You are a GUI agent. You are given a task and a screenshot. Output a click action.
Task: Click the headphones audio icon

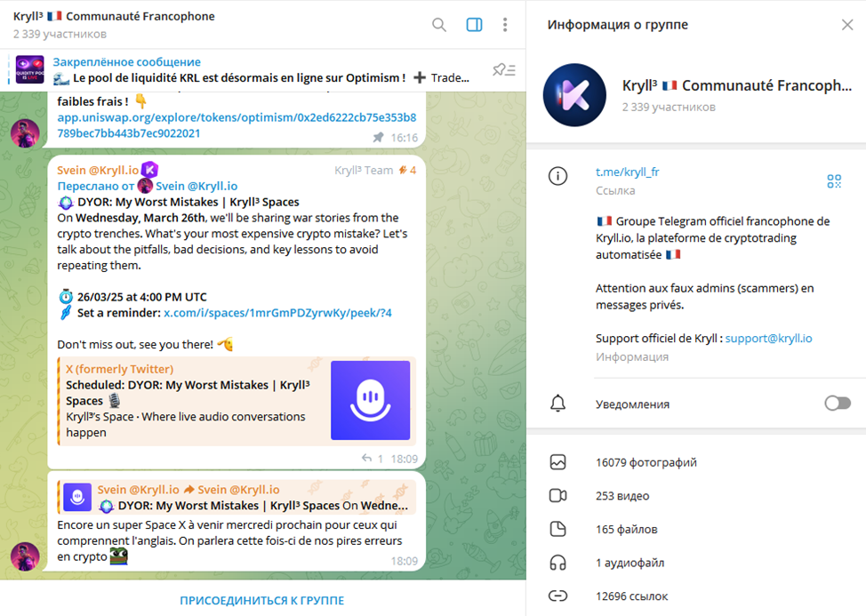coord(557,563)
